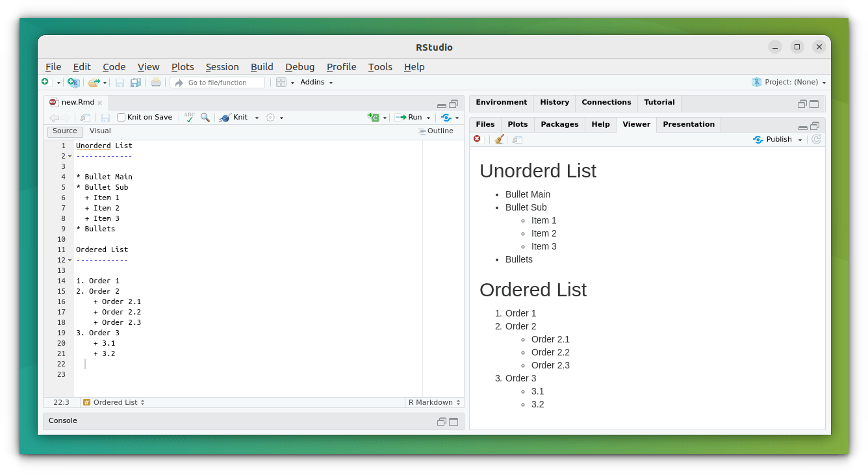Click the Publish button in Viewer
868x475 pixels.
click(x=773, y=139)
